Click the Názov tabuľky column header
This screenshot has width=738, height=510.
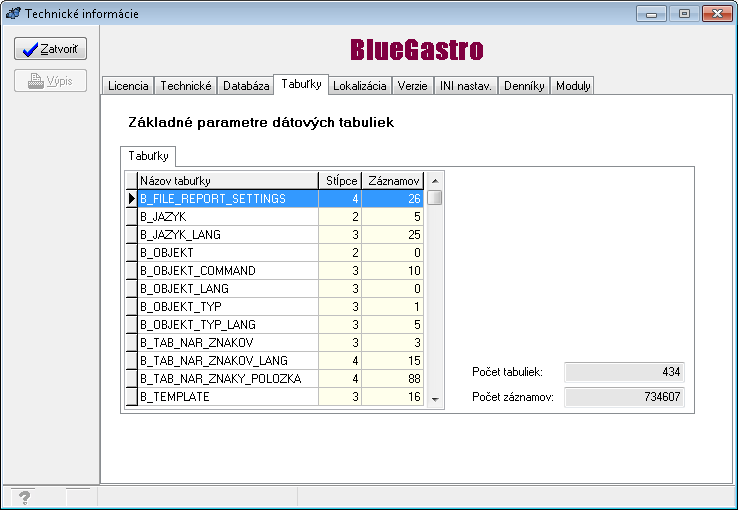(x=228, y=181)
